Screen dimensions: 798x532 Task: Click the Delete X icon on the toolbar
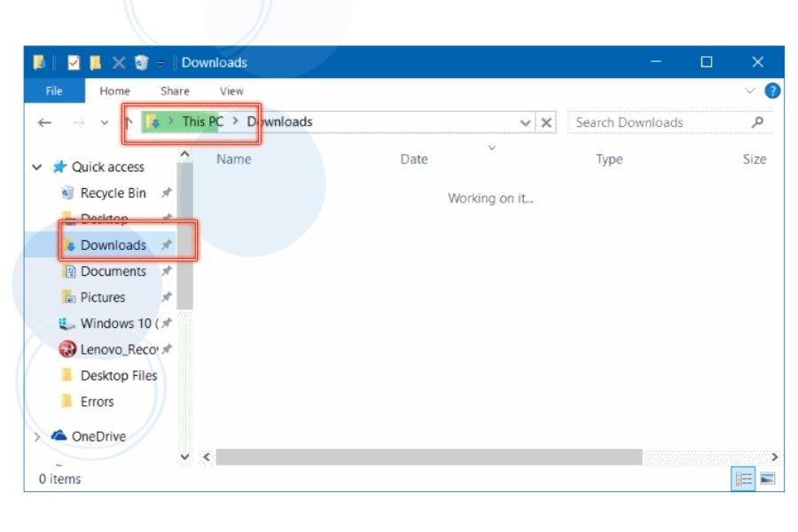click(118, 62)
